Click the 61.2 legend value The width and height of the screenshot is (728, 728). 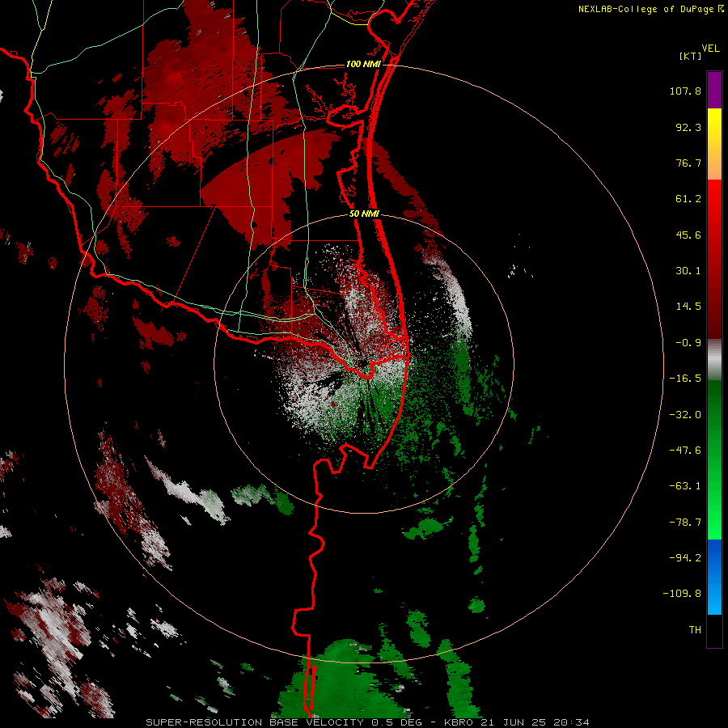click(688, 199)
